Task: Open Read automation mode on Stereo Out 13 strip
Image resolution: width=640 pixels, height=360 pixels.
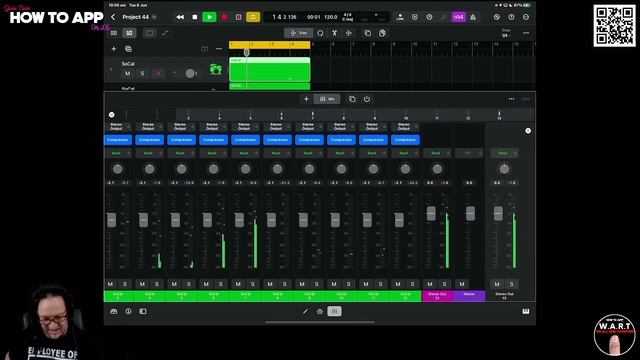Action: tap(437, 153)
